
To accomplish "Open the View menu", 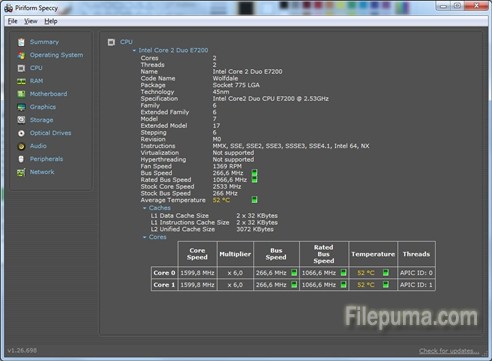I will (x=31, y=21).
